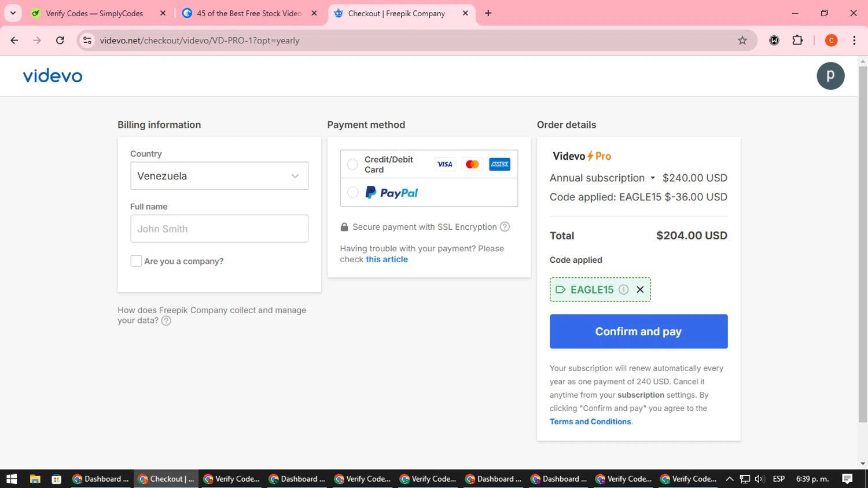Click the browser back arrow
This screenshot has width=868, height=488.
tap(14, 41)
